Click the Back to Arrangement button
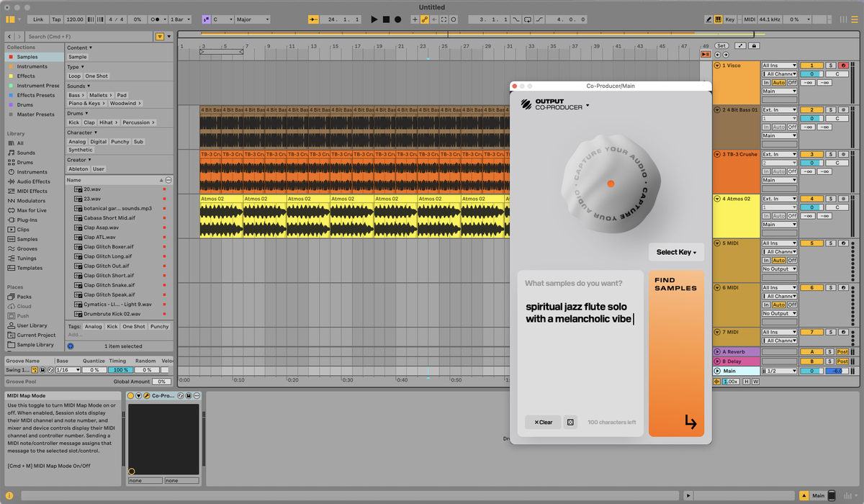Image resolution: width=864 pixels, height=504 pixels. point(706,55)
